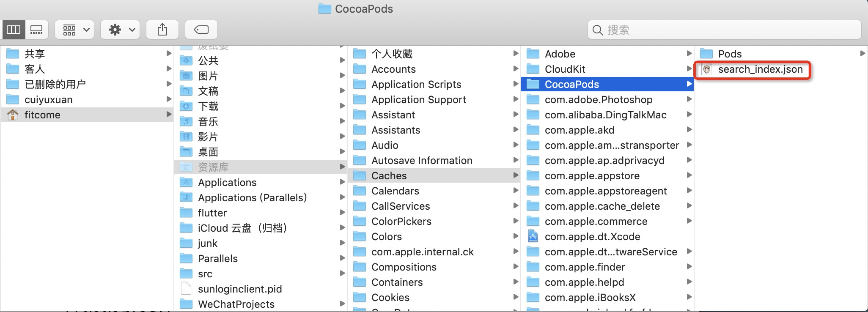868x312 pixels.
Task: Open the gear action menu
Action: click(x=121, y=30)
